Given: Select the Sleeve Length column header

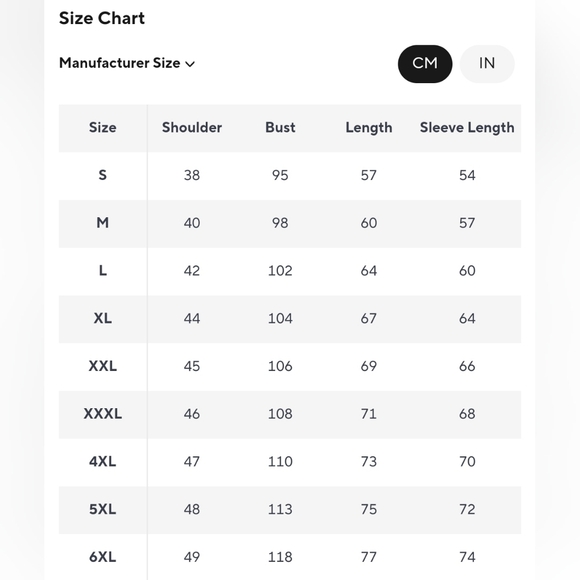Looking at the screenshot, I should point(467,128).
